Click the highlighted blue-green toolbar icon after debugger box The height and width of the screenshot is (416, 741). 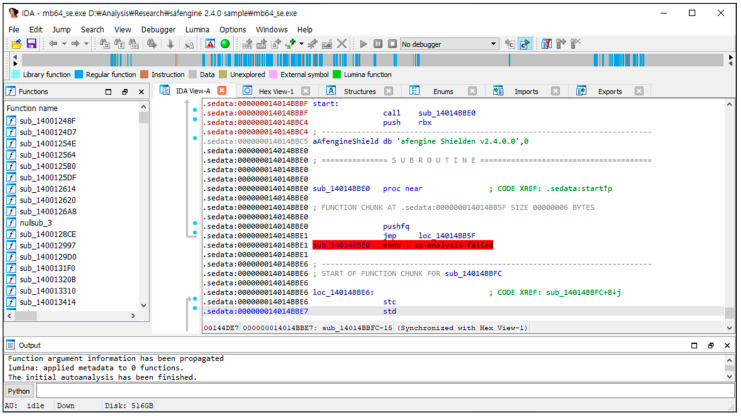(x=525, y=44)
